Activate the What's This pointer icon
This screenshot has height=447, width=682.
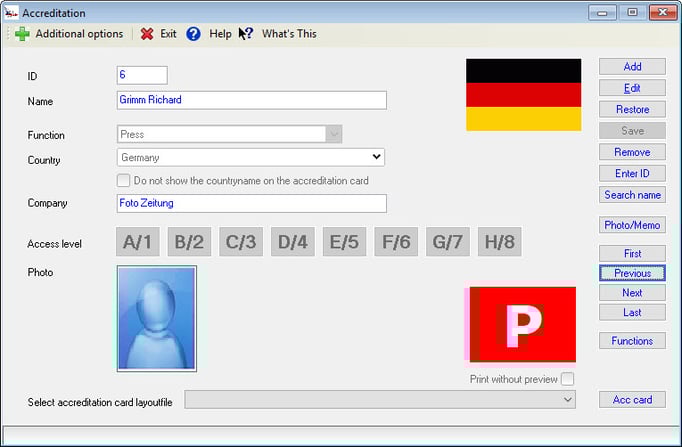coord(246,34)
